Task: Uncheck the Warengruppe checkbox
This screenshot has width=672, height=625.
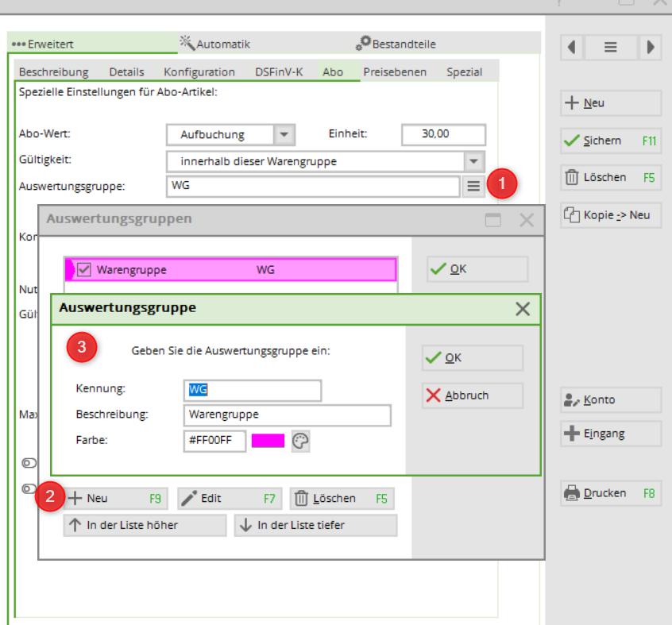Action: click(x=84, y=270)
